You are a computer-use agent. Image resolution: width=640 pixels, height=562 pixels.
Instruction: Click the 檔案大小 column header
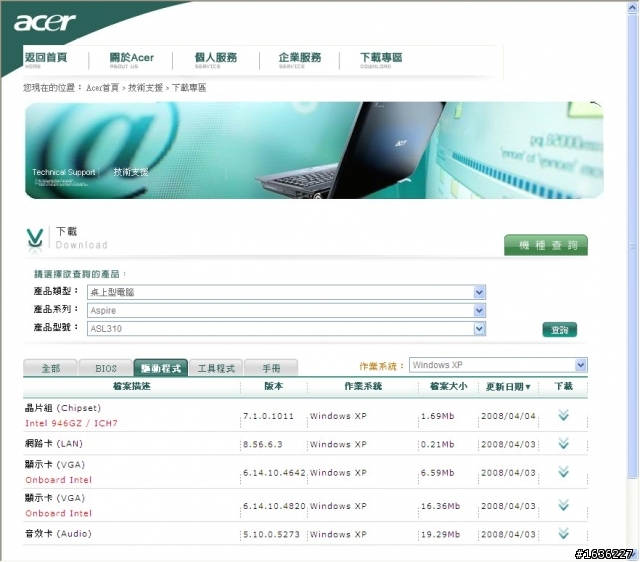(449, 386)
